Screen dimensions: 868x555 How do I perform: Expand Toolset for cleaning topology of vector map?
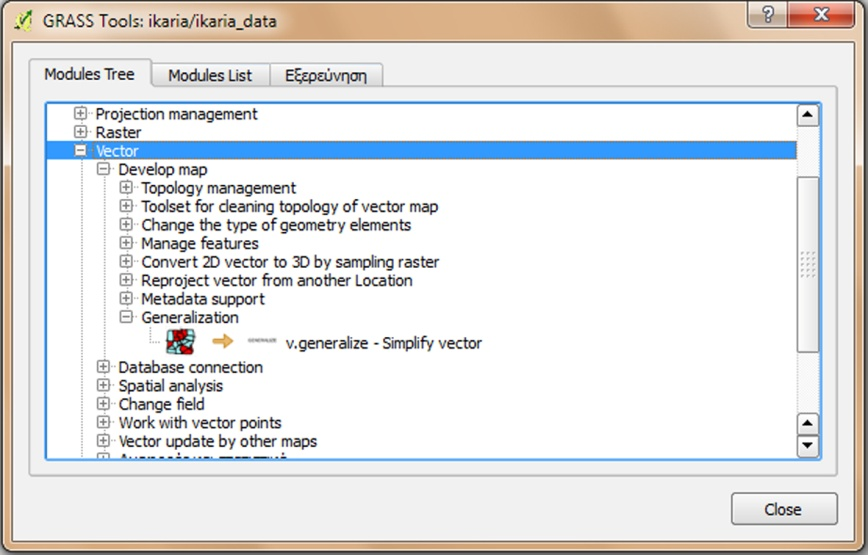126,206
